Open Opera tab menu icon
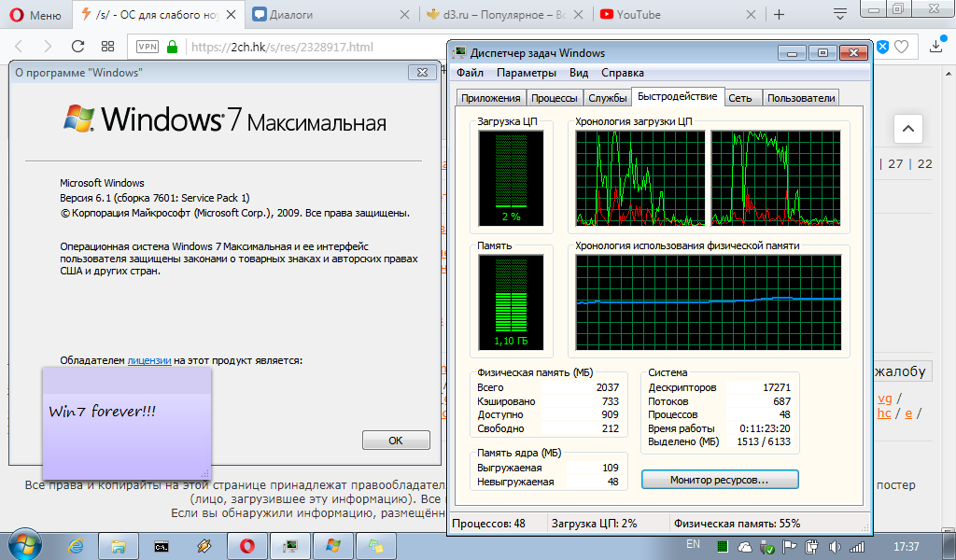The height and width of the screenshot is (560, 956). tap(840, 14)
